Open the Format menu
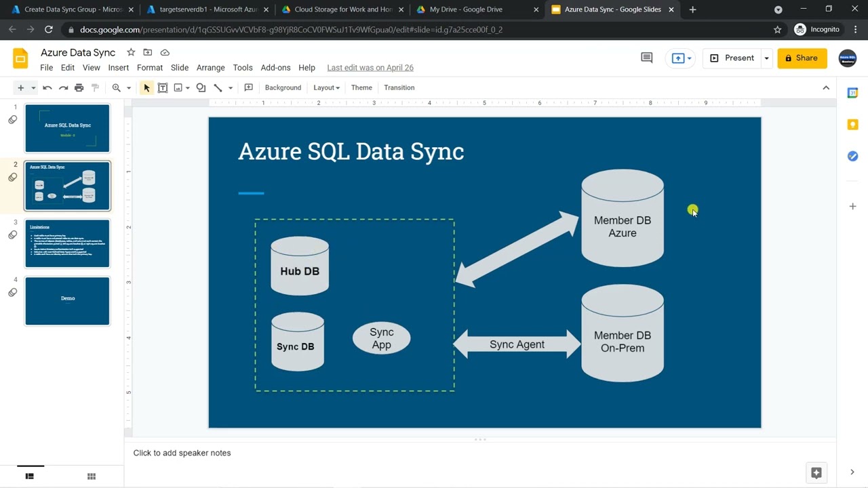Image resolution: width=868 pixels, height=488 pixels. (150, 68)
